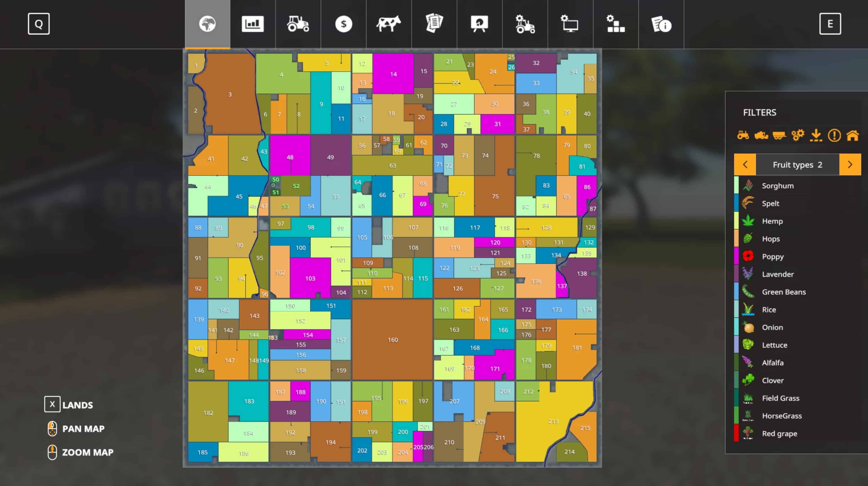Image resolution: width=868 pixels, height=486 pixels.
Task: Select field 160 on the map
Action: point(392,340)
